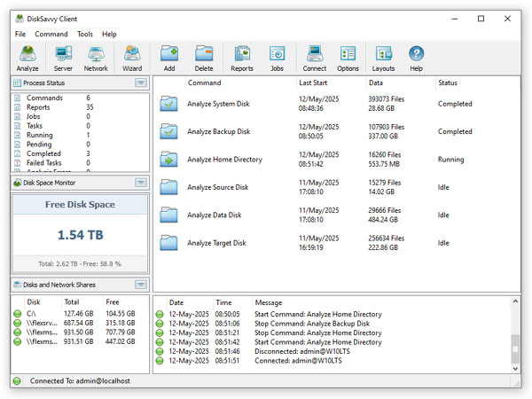Open the Options toolbar icon
Viewport: 532px width, 399px height.
tap(348, 58)
